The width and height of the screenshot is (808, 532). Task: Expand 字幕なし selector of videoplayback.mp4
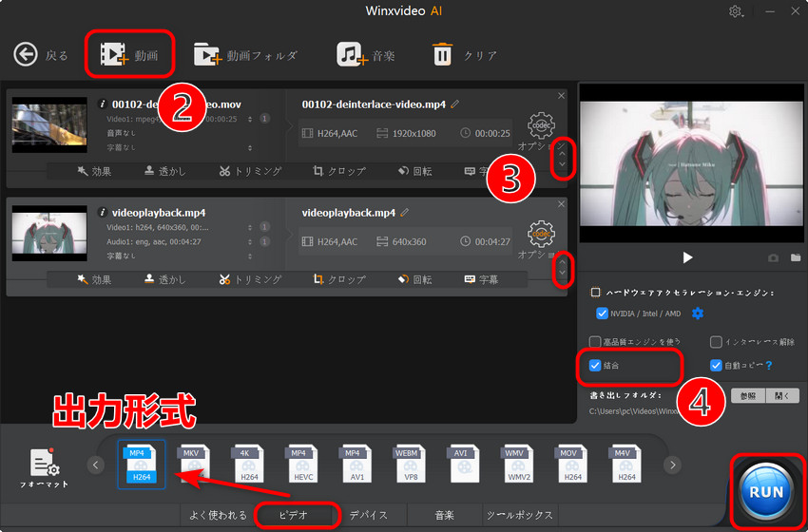click(250, 256)
